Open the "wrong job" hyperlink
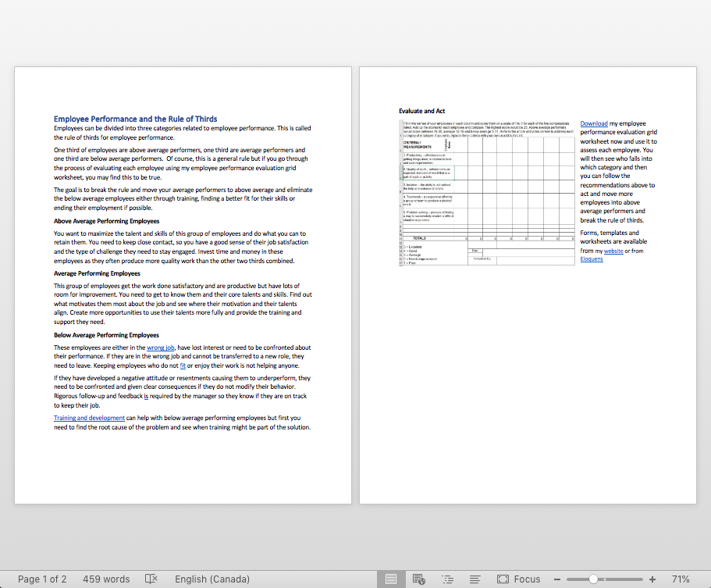This screenshot has height=588, width=711. tap(161, 347)
